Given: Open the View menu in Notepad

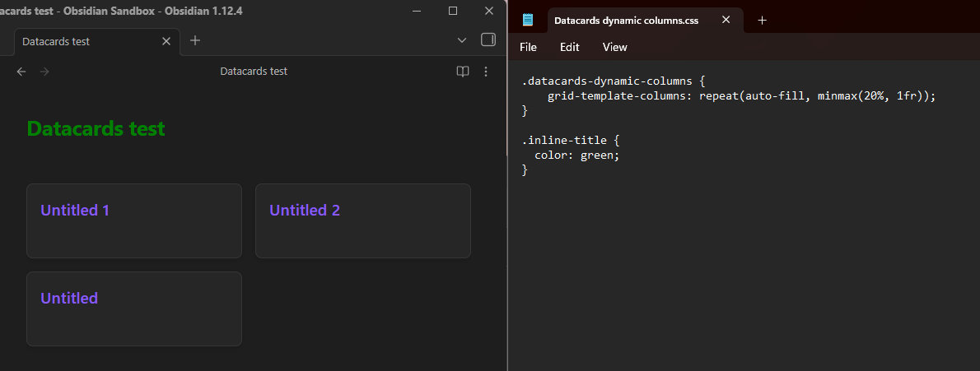Looking at the screenshot, I should pos(614,48).
